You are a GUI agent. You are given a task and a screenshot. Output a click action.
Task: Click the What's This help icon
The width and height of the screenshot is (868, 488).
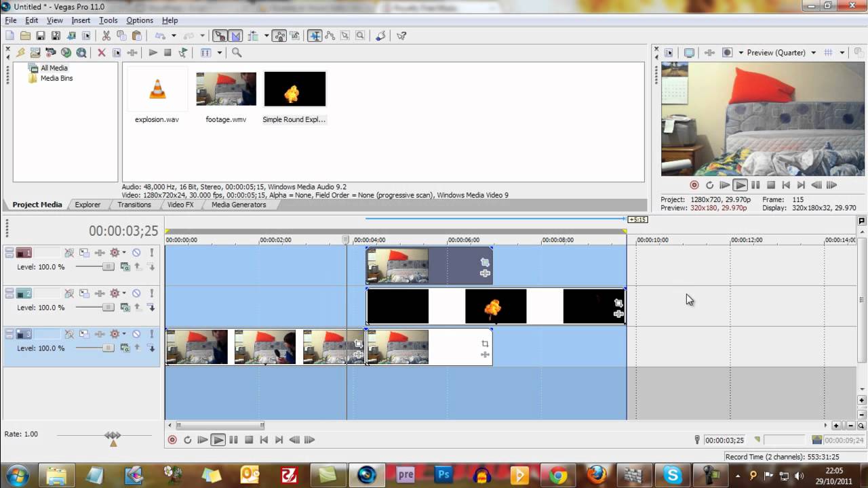(x=401, y=36)
